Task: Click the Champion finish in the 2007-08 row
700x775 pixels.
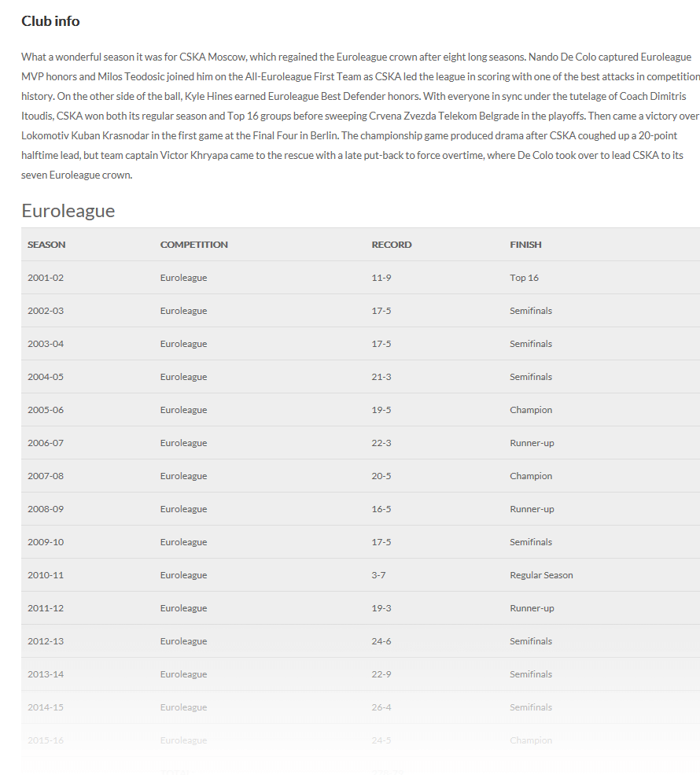Action: pyautogui.click(x=531, y=476)
